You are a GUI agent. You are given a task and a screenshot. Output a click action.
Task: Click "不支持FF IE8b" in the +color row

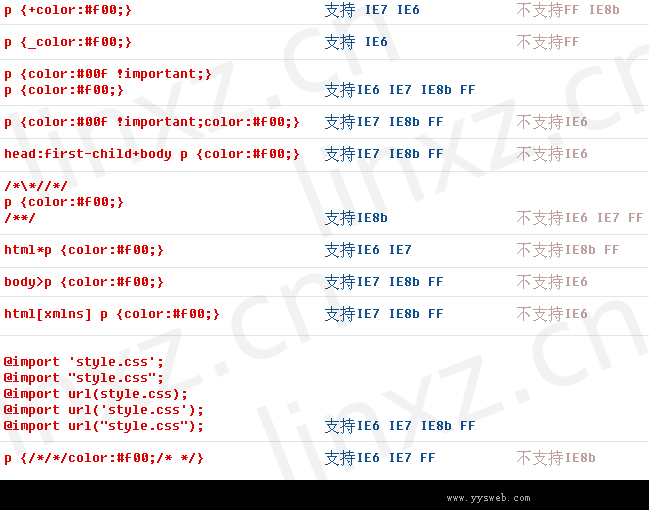pyautogui.click(x=567, y=10)
